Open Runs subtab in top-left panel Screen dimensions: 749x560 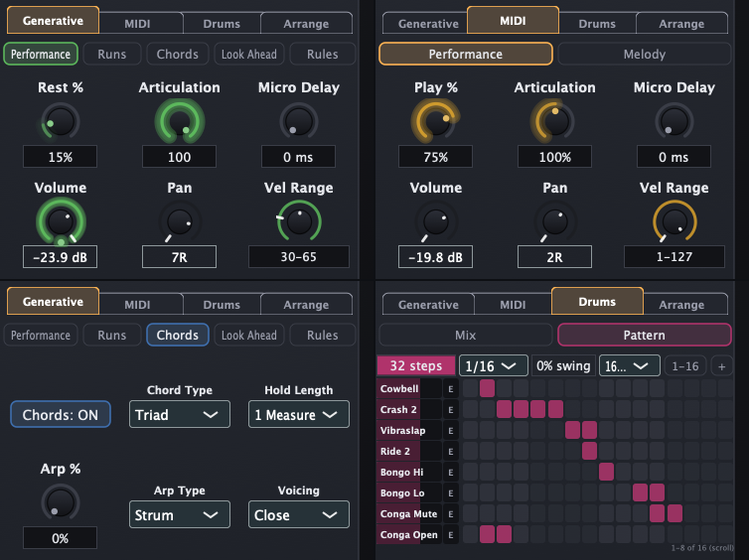pos(112,54)
